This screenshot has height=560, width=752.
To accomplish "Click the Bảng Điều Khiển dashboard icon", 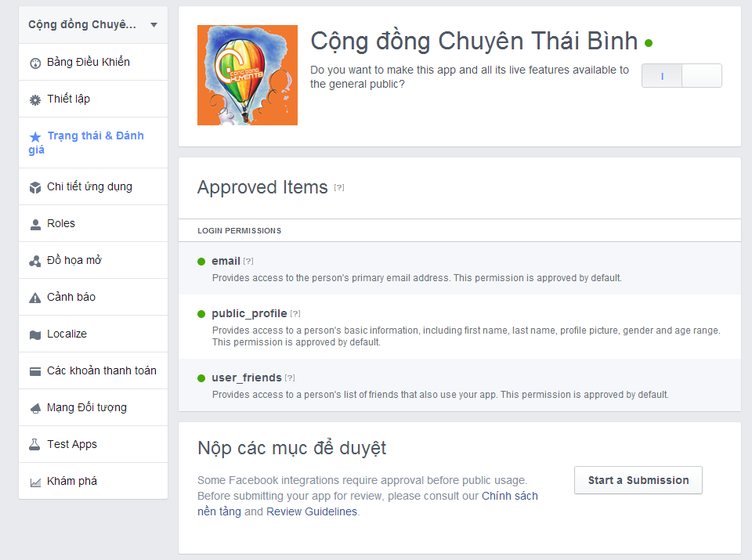I will 34,63.
